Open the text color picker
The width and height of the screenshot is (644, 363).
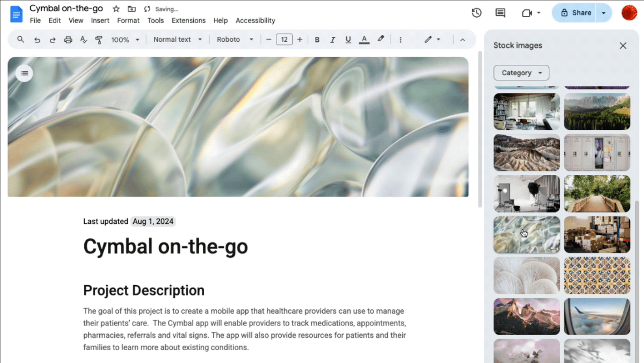(x=364, y=39)
